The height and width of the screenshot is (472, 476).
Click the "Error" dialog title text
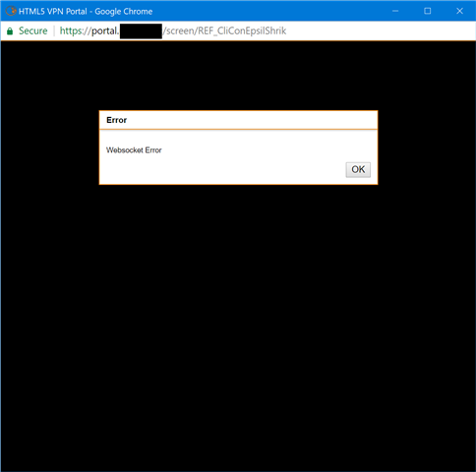[x=116, y=120]
